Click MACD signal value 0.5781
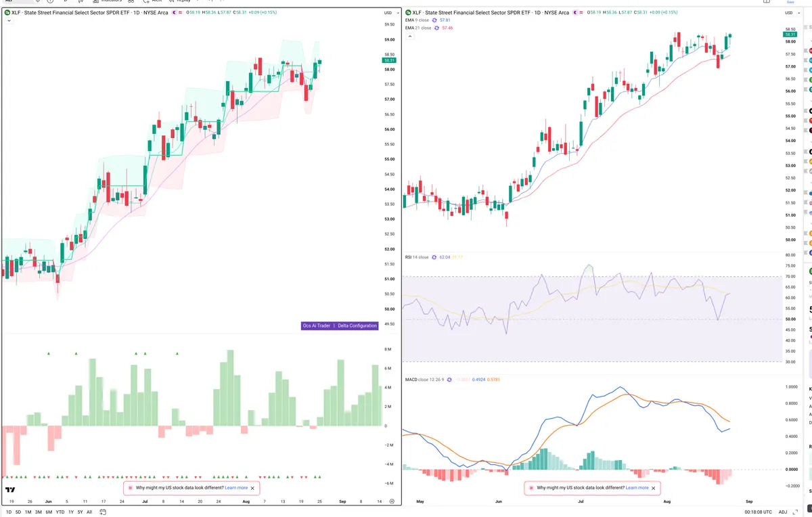The width and height of the screenshot is (812, 517). 494,380
